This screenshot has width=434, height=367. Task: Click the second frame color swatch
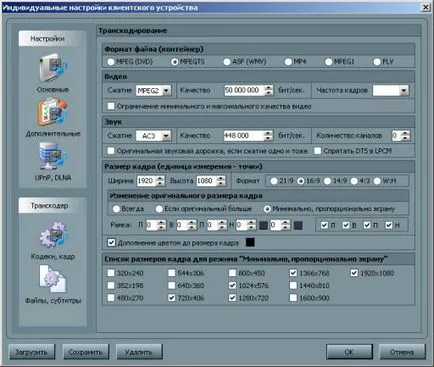298,225
